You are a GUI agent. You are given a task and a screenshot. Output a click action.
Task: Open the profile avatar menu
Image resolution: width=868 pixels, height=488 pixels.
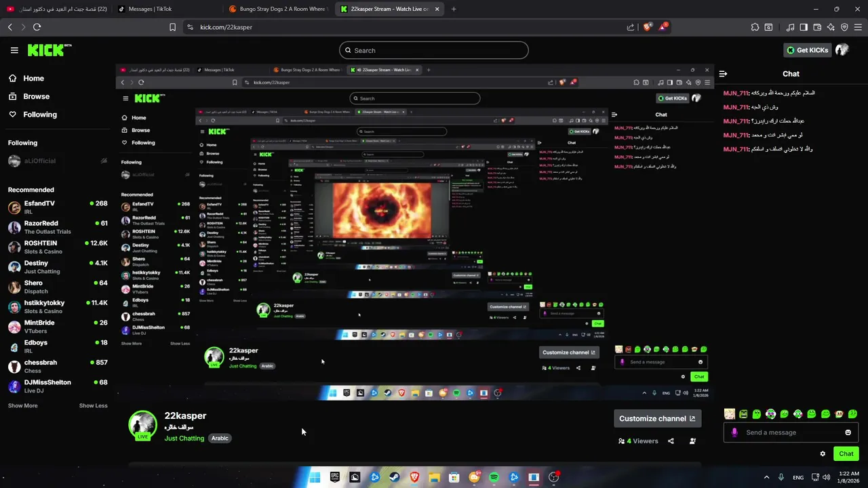tap(842, 50)
